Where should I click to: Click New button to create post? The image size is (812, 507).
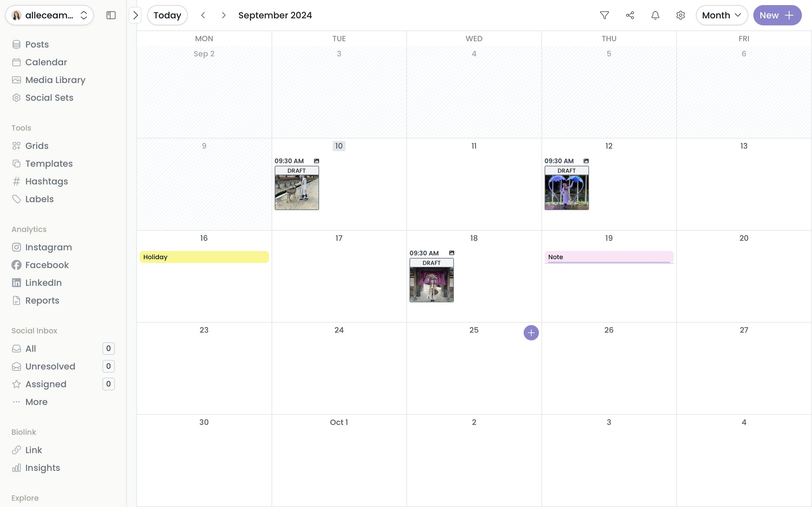[777, 15]
